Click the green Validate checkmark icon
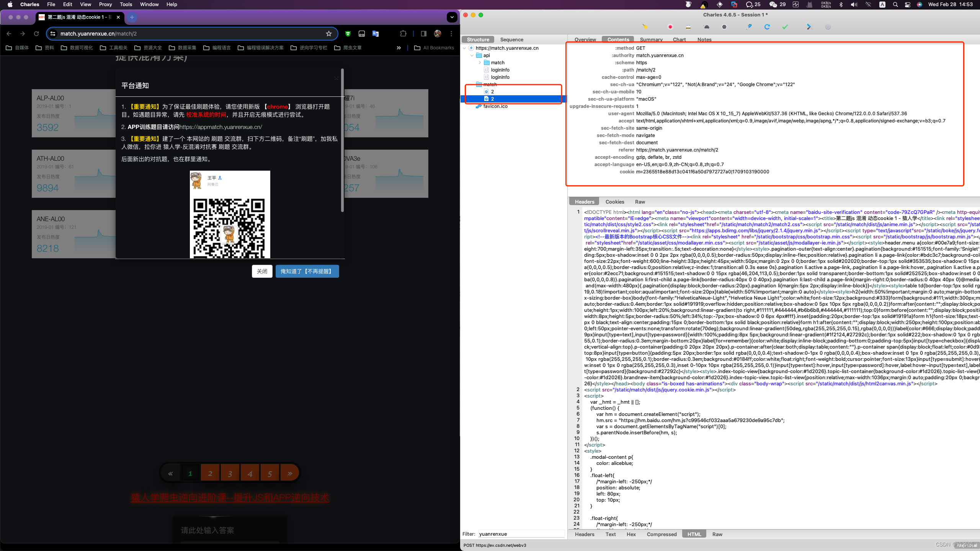980x551 pixels. (x=785, y=27)
